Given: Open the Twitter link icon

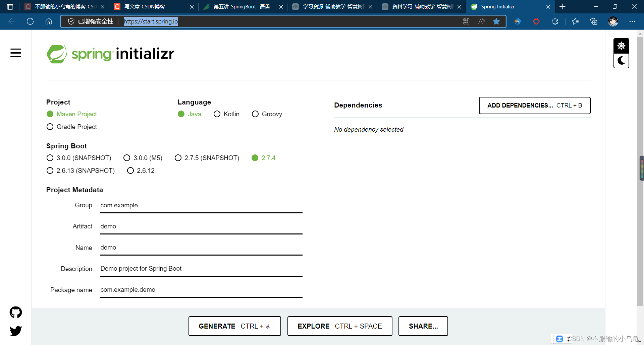Looking at the screenshot, I should [16, 331].
